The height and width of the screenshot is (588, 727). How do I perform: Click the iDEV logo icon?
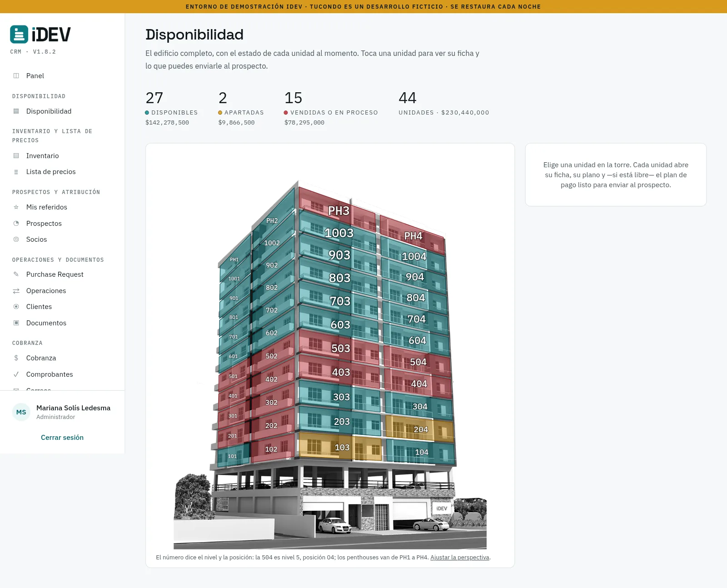click(x=19, y=35)
